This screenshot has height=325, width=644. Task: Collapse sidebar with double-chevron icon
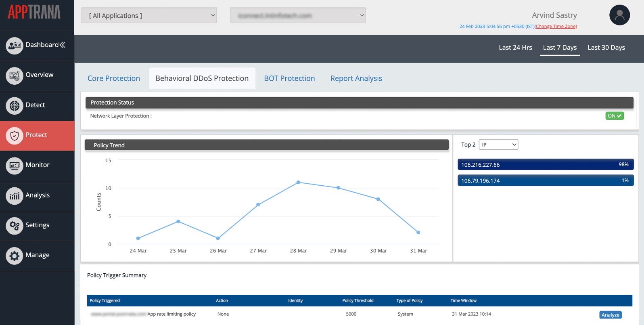coord(63,45)
